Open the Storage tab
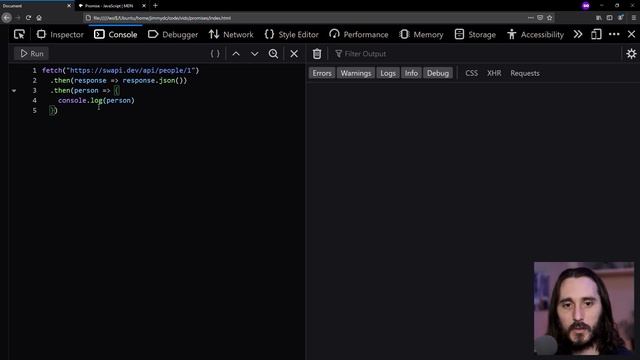This screenshot has height=360, width=640. point(475,35)
